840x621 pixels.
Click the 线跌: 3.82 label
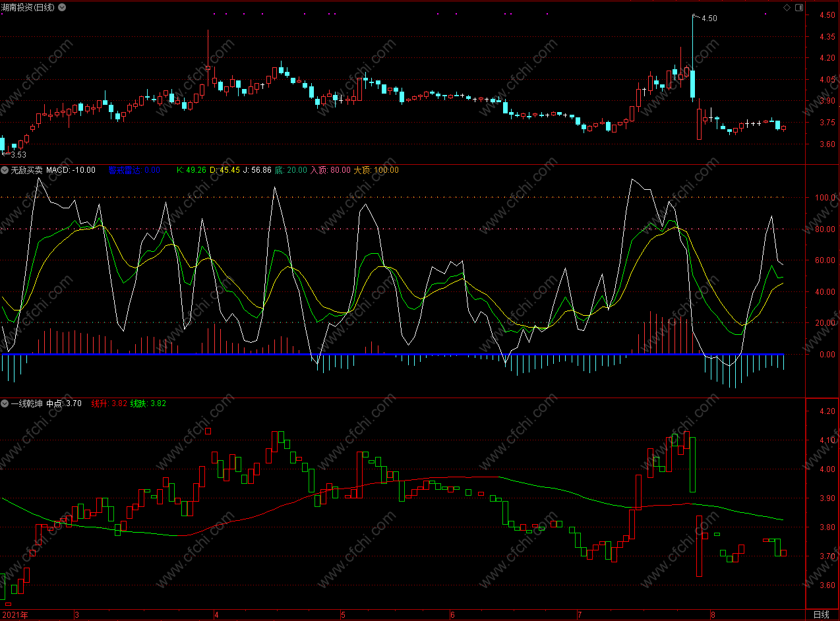(x=148, y=403)
